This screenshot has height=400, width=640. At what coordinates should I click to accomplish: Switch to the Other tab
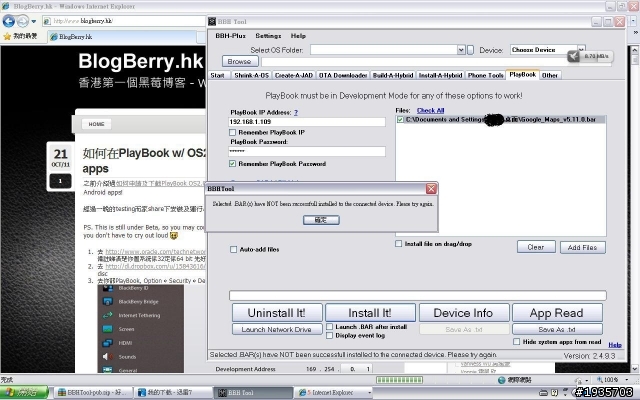(x=550, y=75)
